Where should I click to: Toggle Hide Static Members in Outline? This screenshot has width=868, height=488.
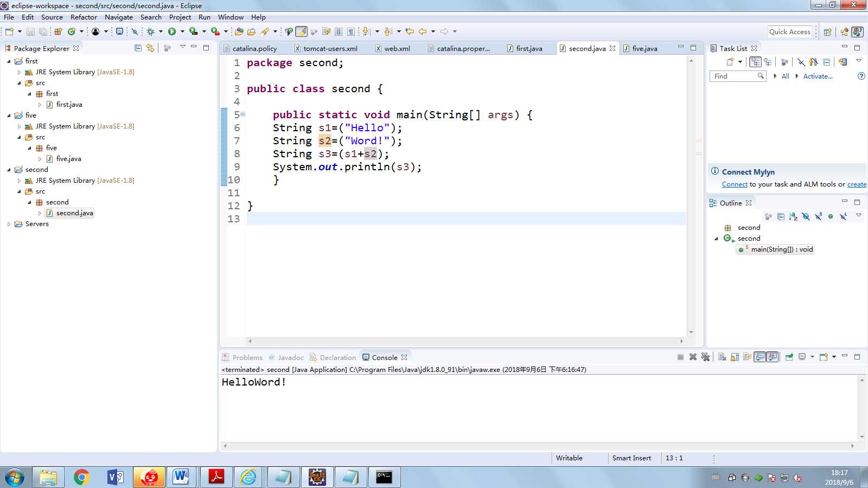click(x=818, y=216)
